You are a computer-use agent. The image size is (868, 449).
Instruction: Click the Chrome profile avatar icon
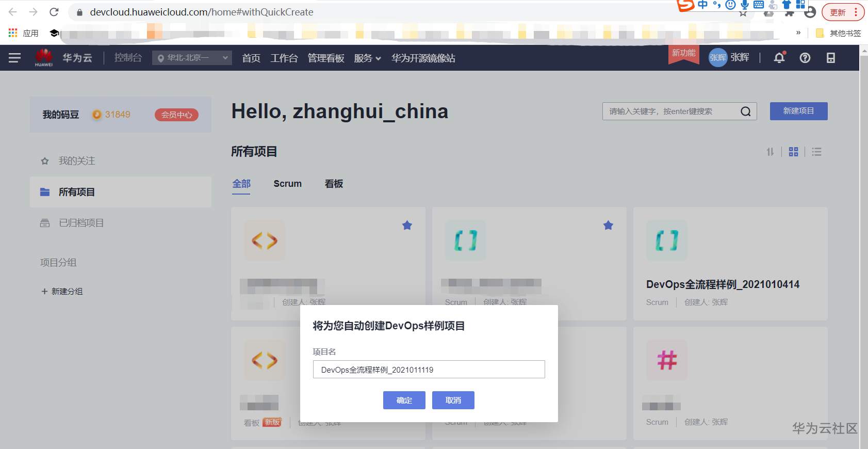coord(810,12)
